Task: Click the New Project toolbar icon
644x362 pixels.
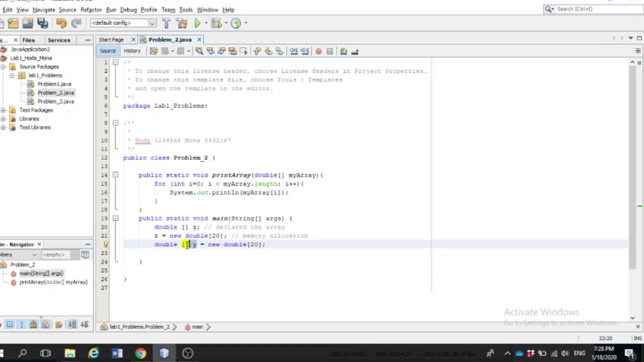Action: point(13,23)
